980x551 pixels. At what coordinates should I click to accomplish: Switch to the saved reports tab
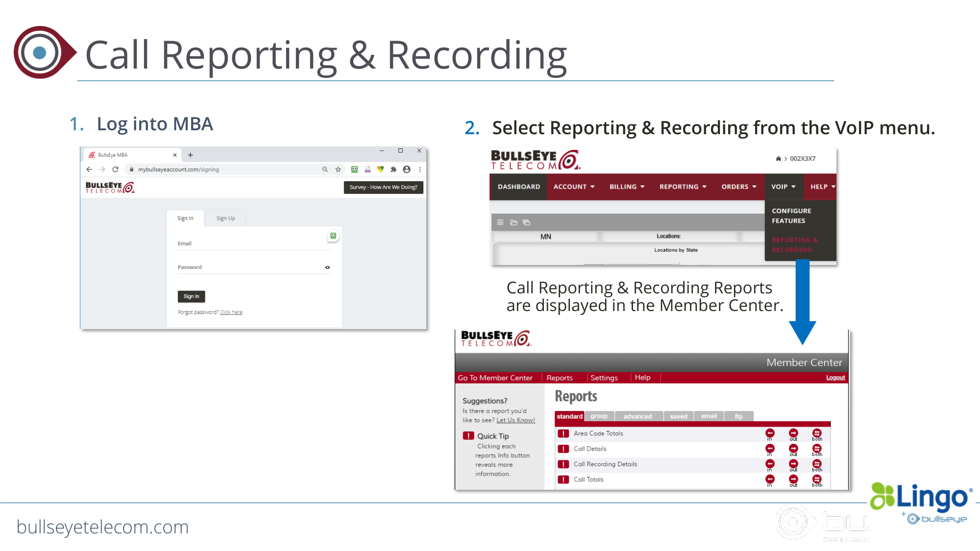point(679,416)
